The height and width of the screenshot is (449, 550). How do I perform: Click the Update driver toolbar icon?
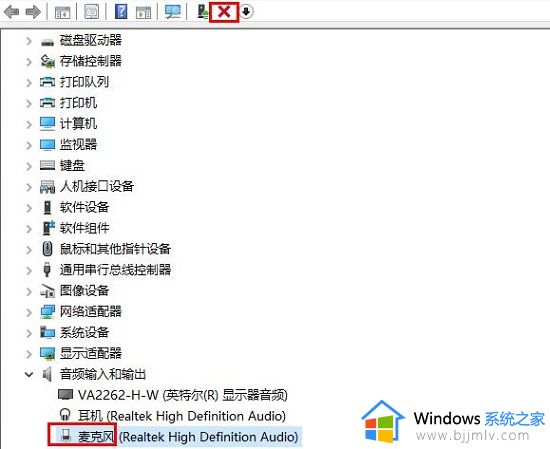coord(203,12)
